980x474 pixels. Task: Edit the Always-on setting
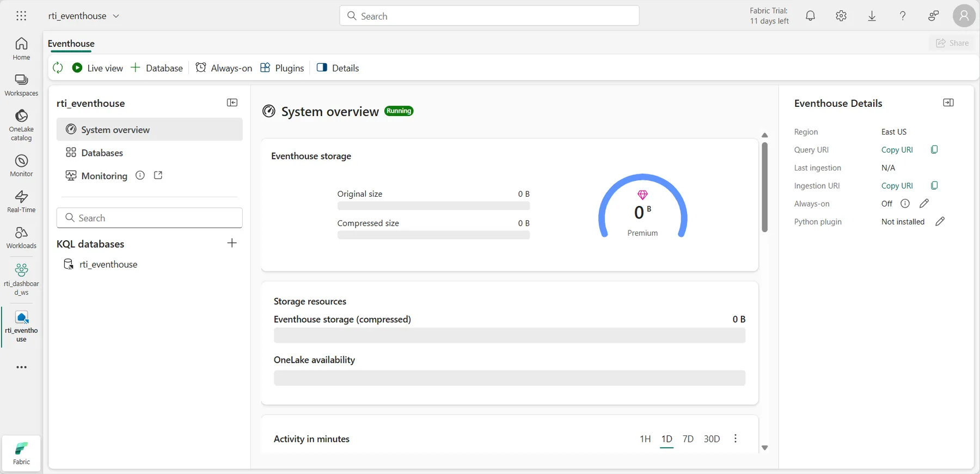[x=924, y=203]
